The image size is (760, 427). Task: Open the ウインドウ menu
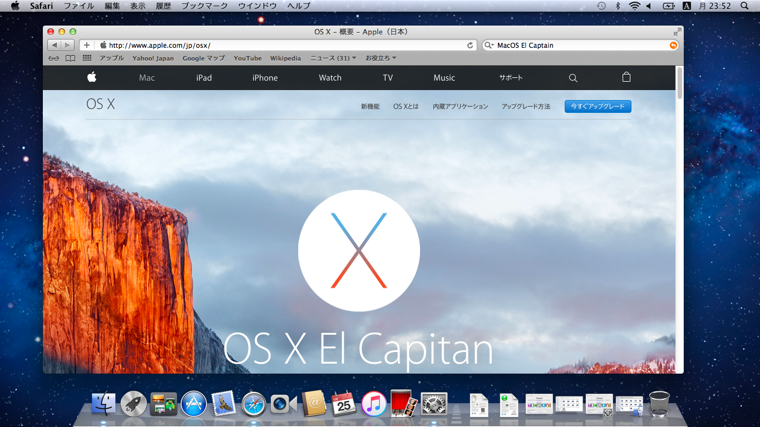coord(257,6)
